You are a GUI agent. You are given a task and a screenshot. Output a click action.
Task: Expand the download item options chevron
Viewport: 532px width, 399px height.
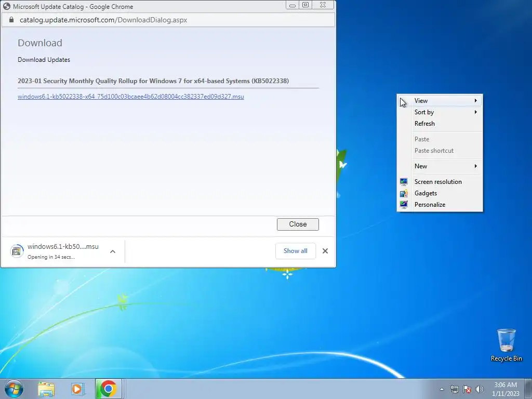(113, 251)
